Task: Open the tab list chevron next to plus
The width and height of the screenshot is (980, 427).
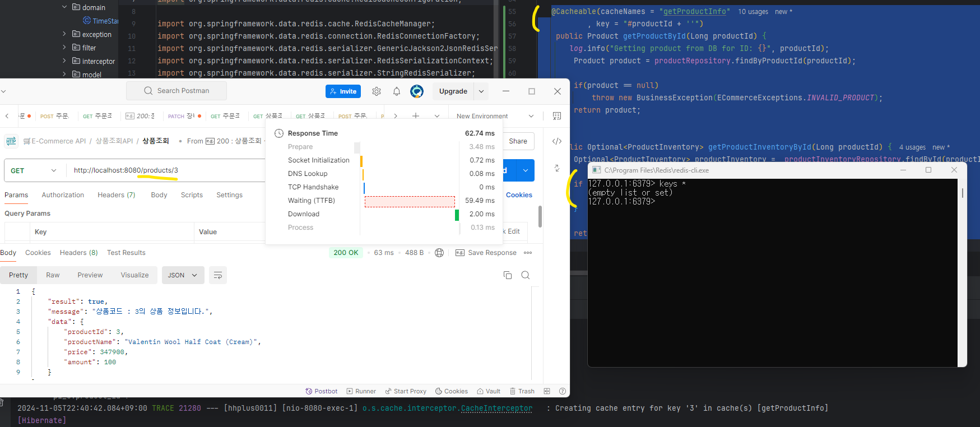Action: click(437, 116)
